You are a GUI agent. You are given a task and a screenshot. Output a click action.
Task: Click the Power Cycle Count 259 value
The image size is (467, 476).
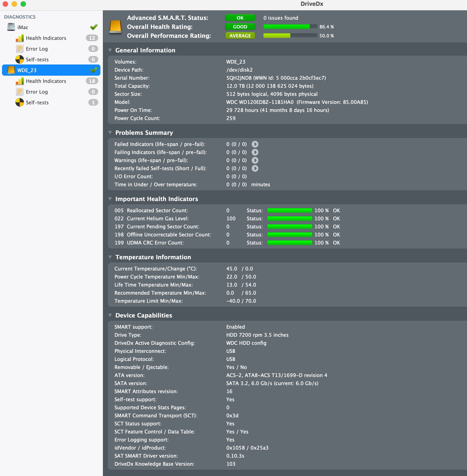tap(231, 118)
